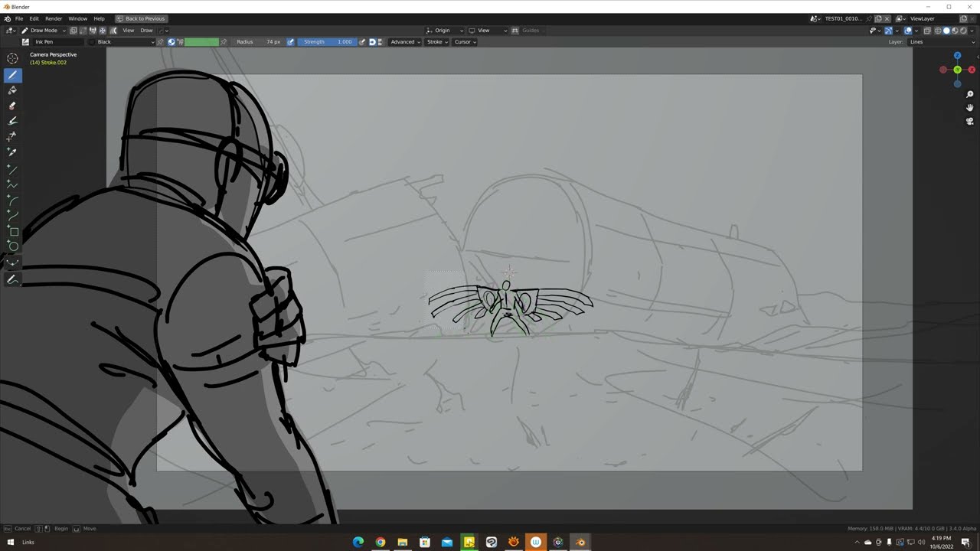Image resolution: width=980 pixels, height=551 pixels.
Task: Click the Back to Previous button
Action: click(x=141, y=18)
